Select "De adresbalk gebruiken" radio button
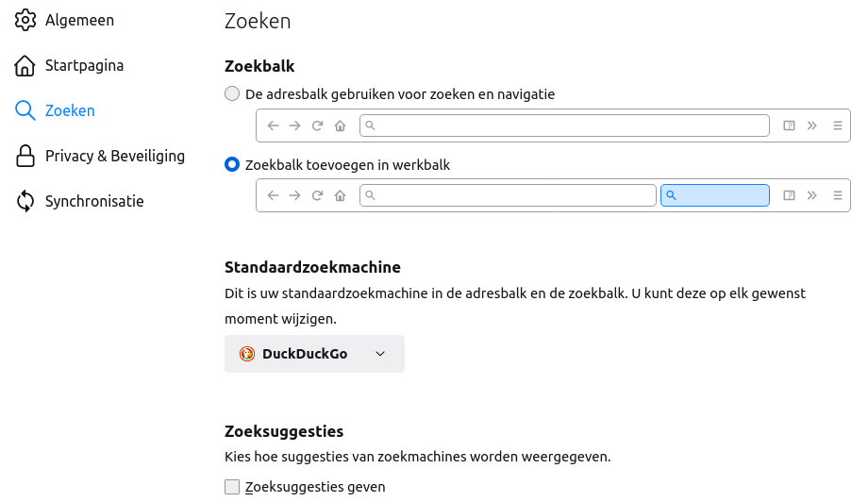Image resolution: width=868 pixels, height=502 pixels. tap(232, 94)
